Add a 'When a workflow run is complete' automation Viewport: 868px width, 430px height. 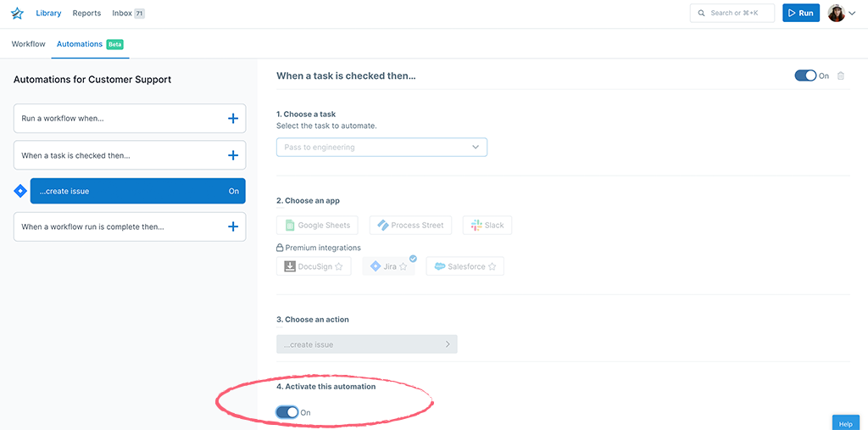pos(233,226)
